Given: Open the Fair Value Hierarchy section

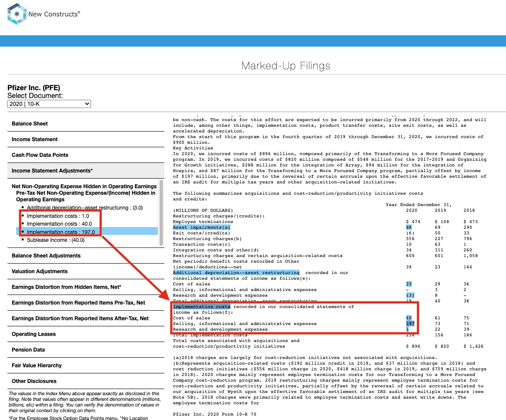Looking at the screenshot, I should pos(86,366).
